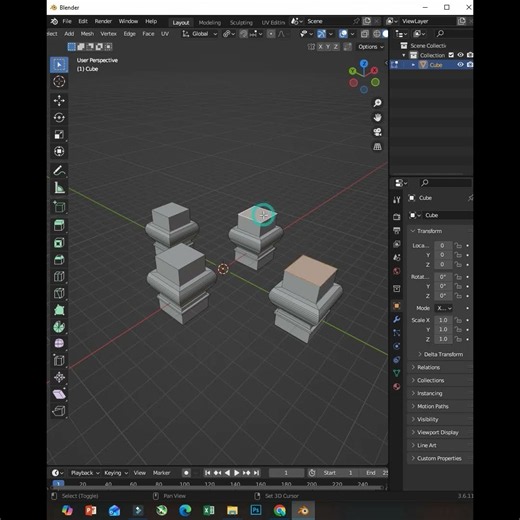The width and height of the screenshot is (520, 520).
Task: Choose the Rip Region tool
Action: pyautogui.click(x=59, y=411)
